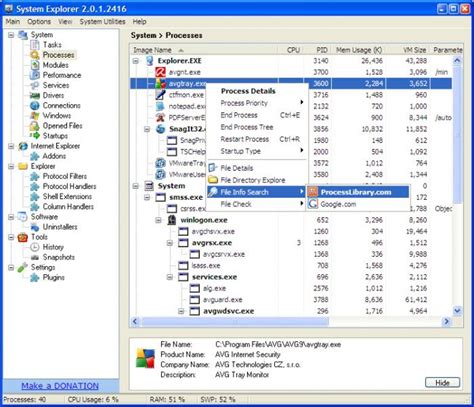Click the vertical scrollbar down arrow

457,311
